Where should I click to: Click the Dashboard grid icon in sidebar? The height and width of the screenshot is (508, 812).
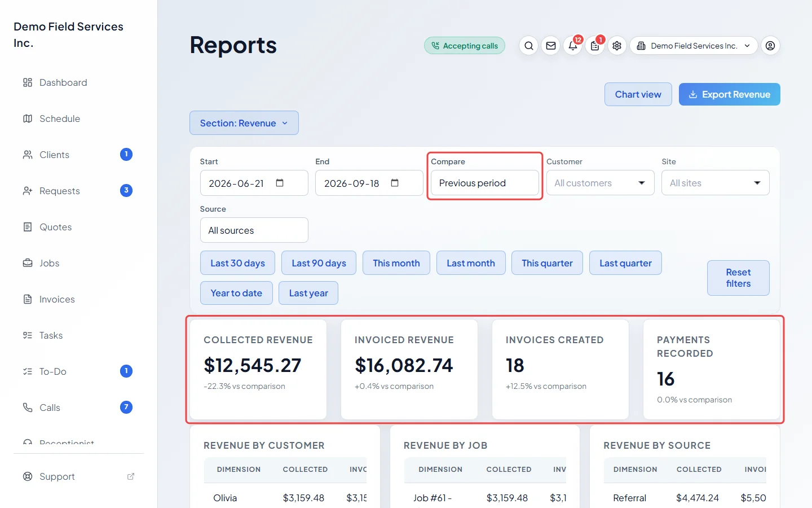pyautogui.click(x=28, y=82)
